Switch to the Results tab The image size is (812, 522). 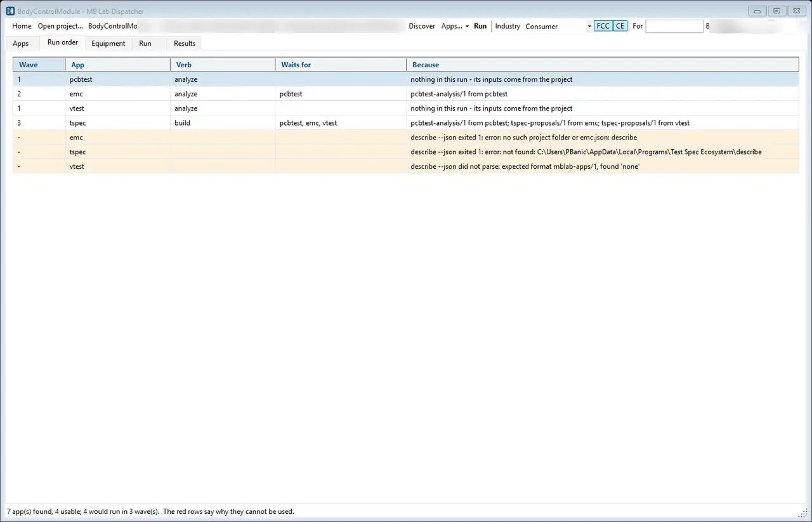pyautogui.click(x=185, y=43)
